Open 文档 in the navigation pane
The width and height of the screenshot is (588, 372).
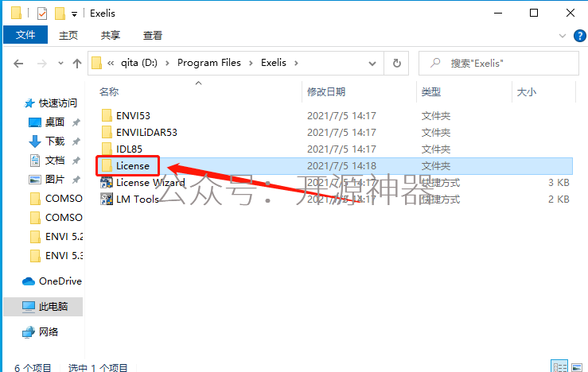[55, 161]
